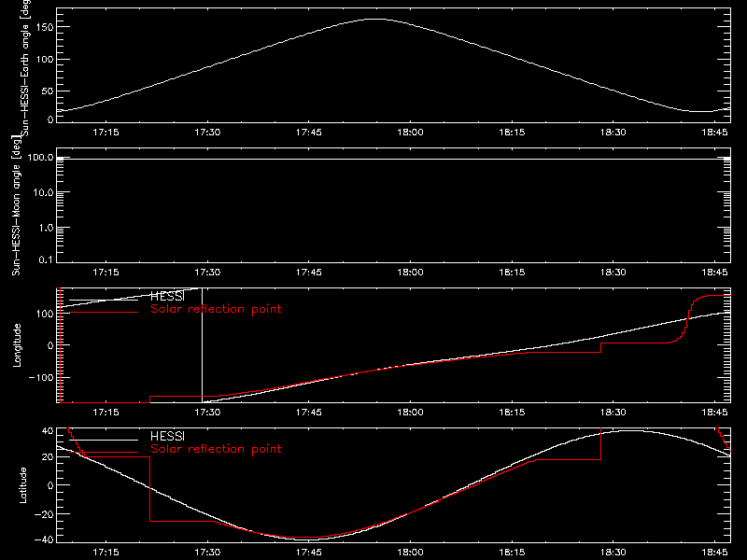Click the 0 tick on Earth angle axis
The width and height of the screenshot is (747, 560).
click(50, 119)
